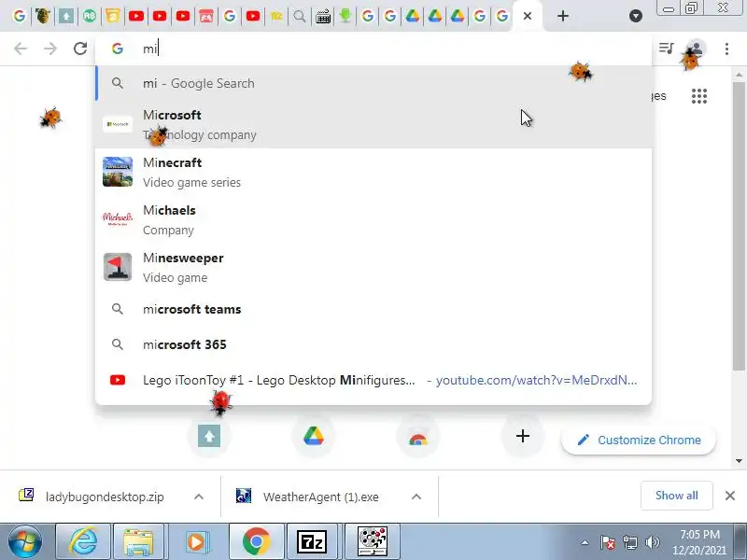Expand options for WeatherAgent (1).exe download
This screenshot has height=560, width=747.
[416, 497]
